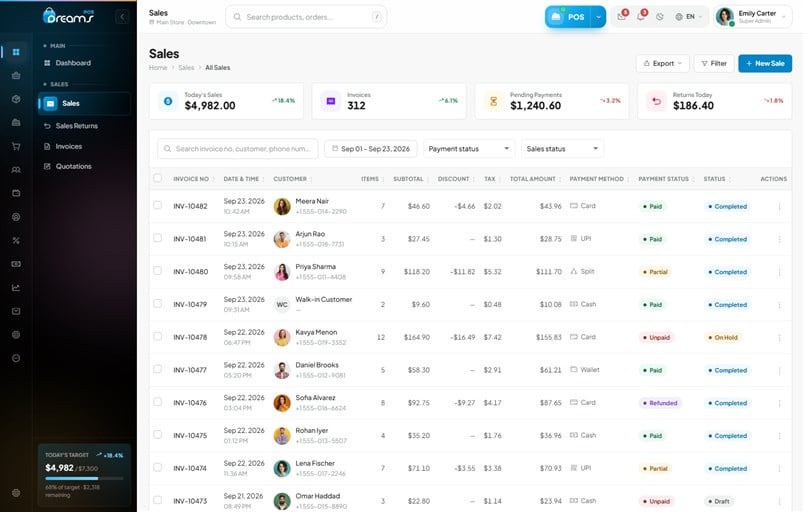Toggle the dark mode moon icon
The width and height of the screenshot is (804, 512).
coord(660,16)
